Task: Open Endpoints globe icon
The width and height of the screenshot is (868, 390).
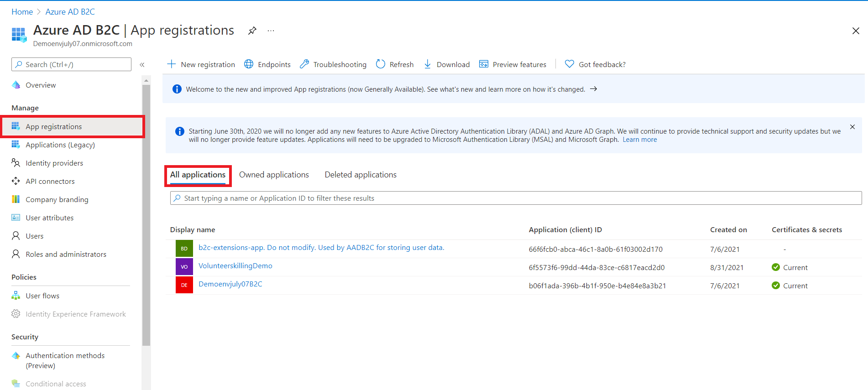Action: (249, 64)
